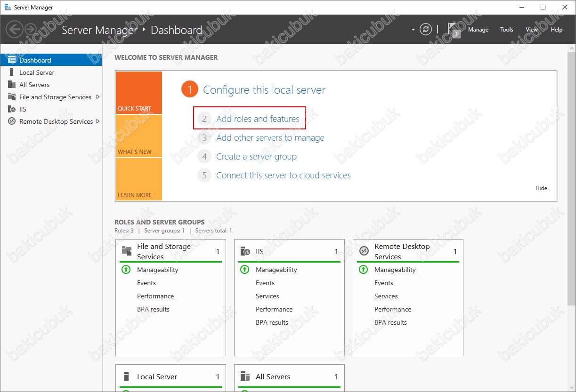
Task: Click Add roles and features link
Action: [x=258, y=119]
